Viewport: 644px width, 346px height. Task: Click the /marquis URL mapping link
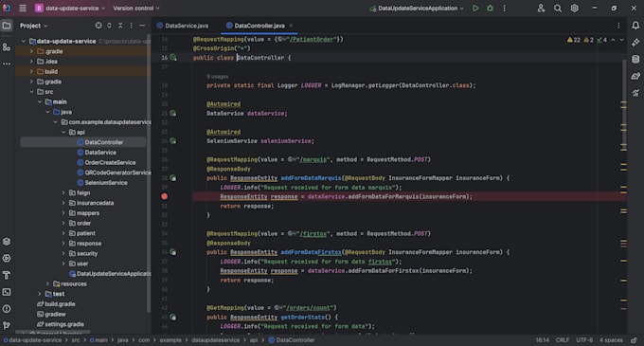point(313,159)
